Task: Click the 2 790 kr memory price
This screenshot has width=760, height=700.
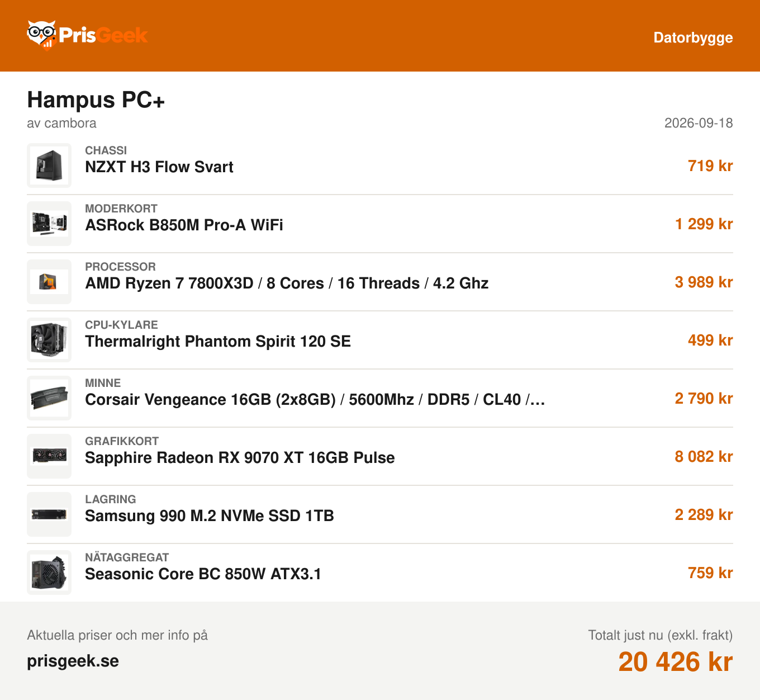Action: [x=704, y=398]
